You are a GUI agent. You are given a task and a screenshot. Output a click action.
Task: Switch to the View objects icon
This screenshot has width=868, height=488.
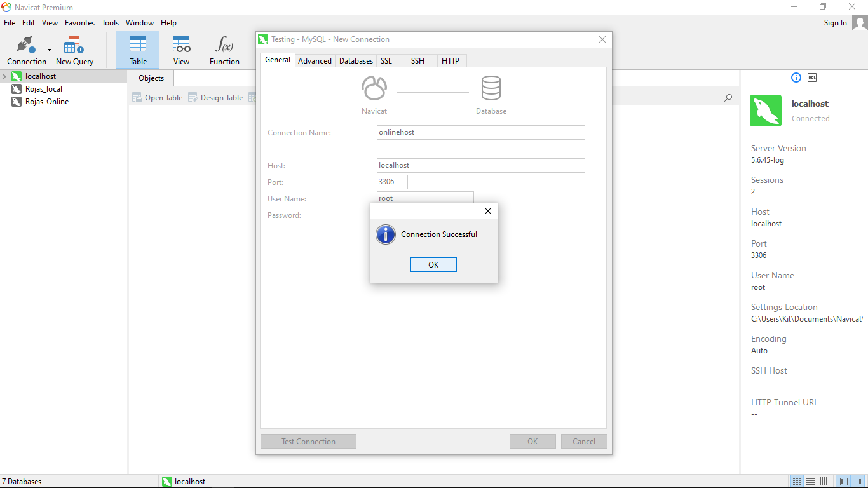coord(181,51)
